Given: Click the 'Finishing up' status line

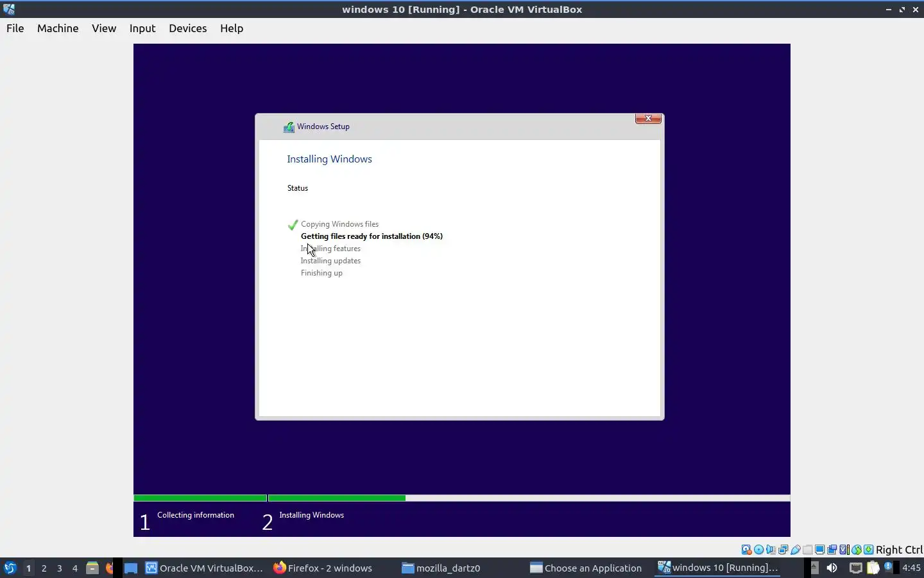Looking at the screenshot, I should click(x=321, y=273).
